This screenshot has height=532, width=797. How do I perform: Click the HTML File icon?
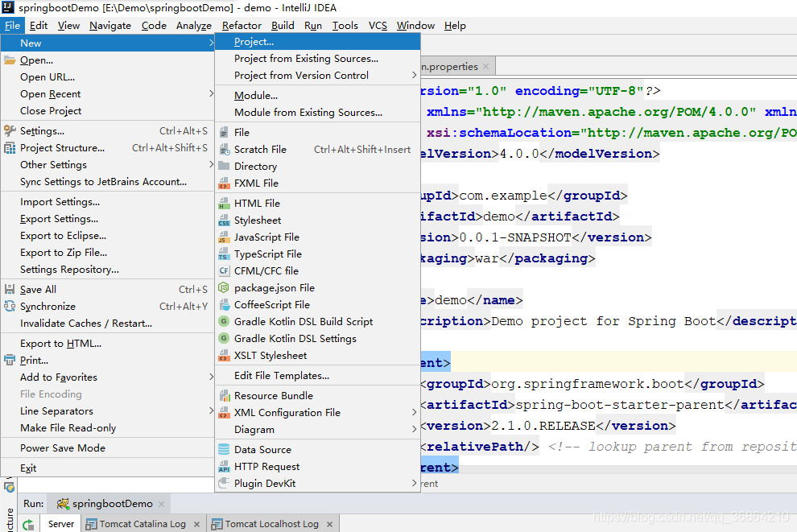click(x=224, y=204)
